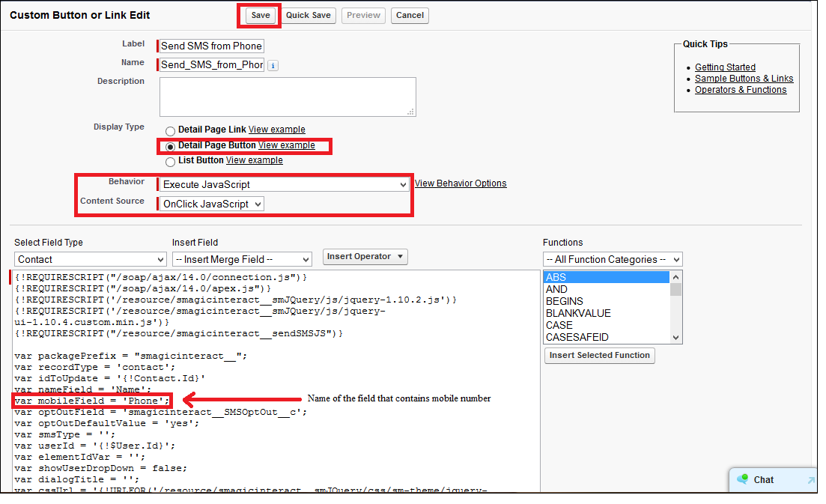Open the Insert Operator menu button
The height and width of the screenshot is (504, 826).
[x=365, y=256]
